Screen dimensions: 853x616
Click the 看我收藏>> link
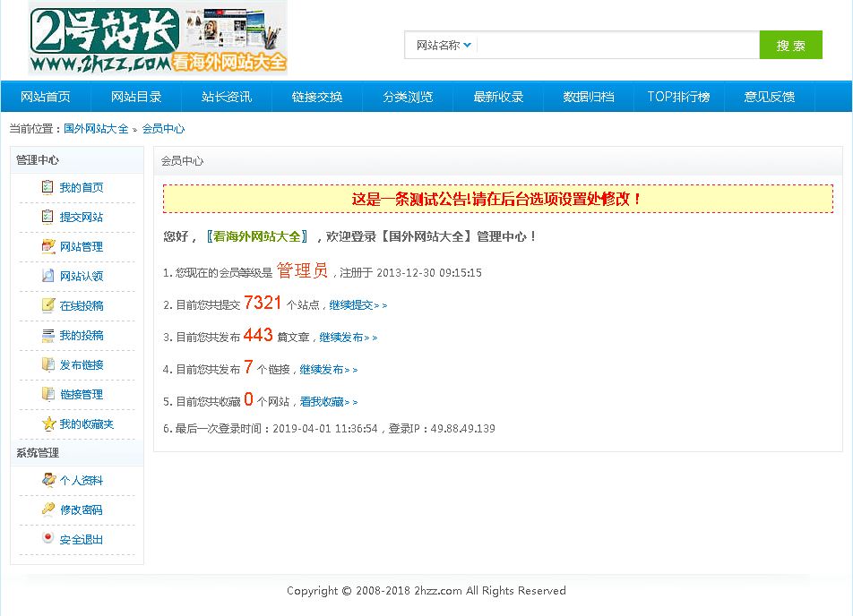(329, 402)
